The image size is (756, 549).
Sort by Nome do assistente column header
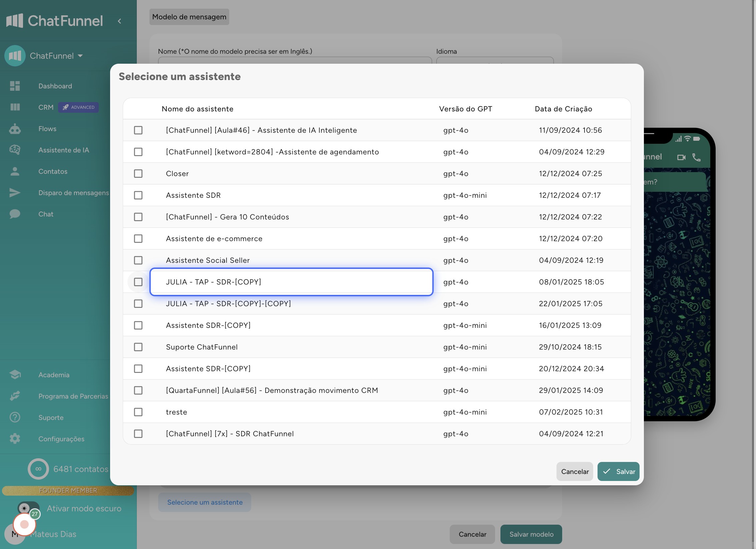198,109
